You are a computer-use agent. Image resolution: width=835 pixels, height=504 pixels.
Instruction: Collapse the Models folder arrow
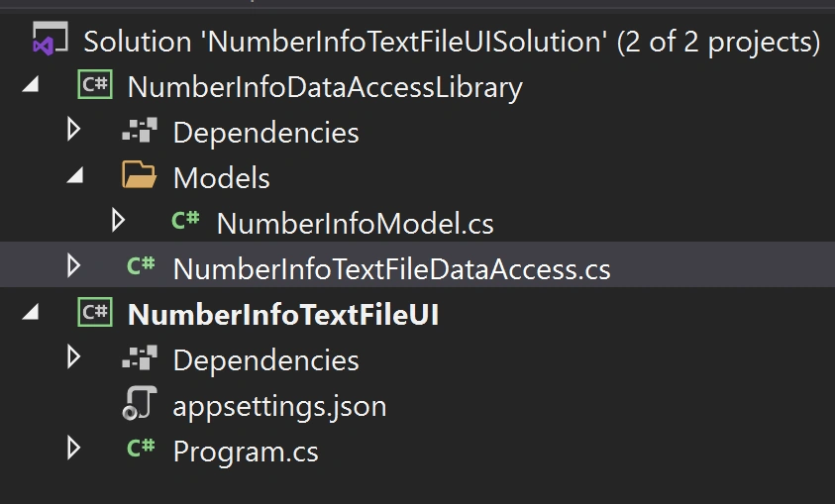click(x=75, y=175)
